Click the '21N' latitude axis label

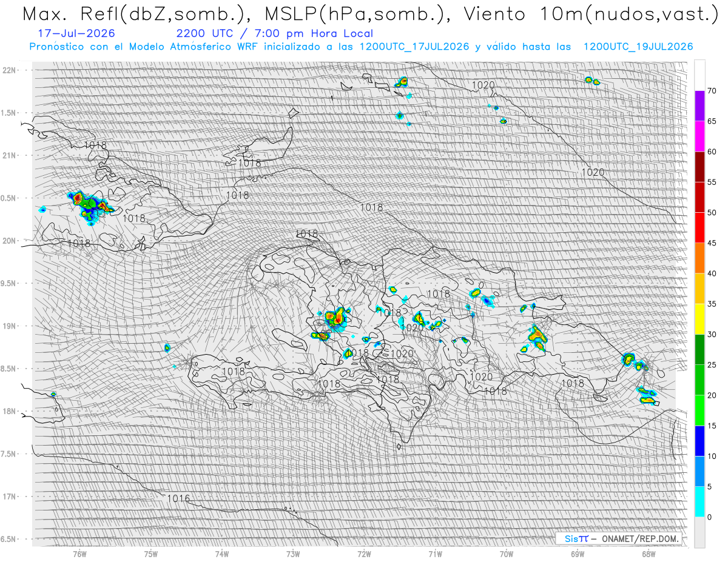tap(9, 156)
